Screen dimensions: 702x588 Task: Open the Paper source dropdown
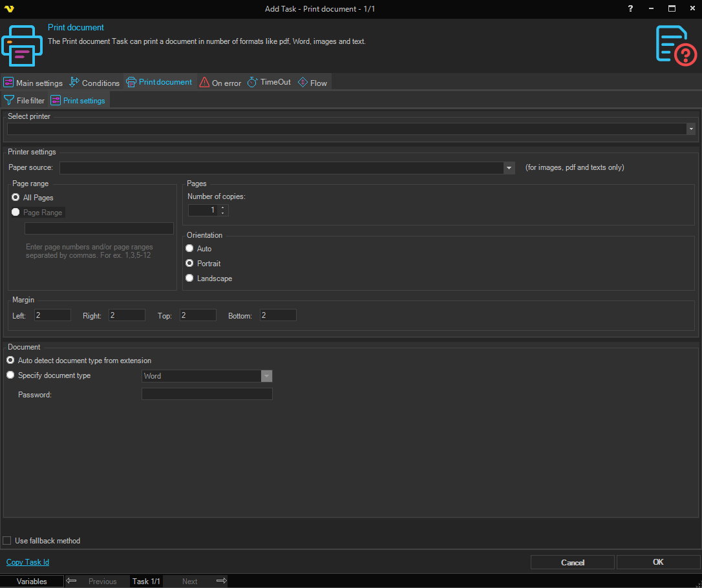pyautogui.click(x=509, y=168)
